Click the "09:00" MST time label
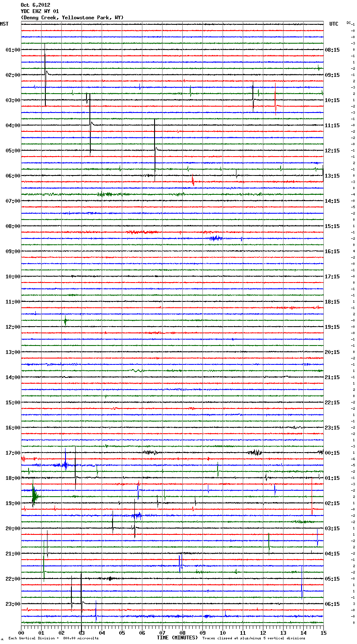Viewport: 357px width, 644px height. (x=13, y=251)
